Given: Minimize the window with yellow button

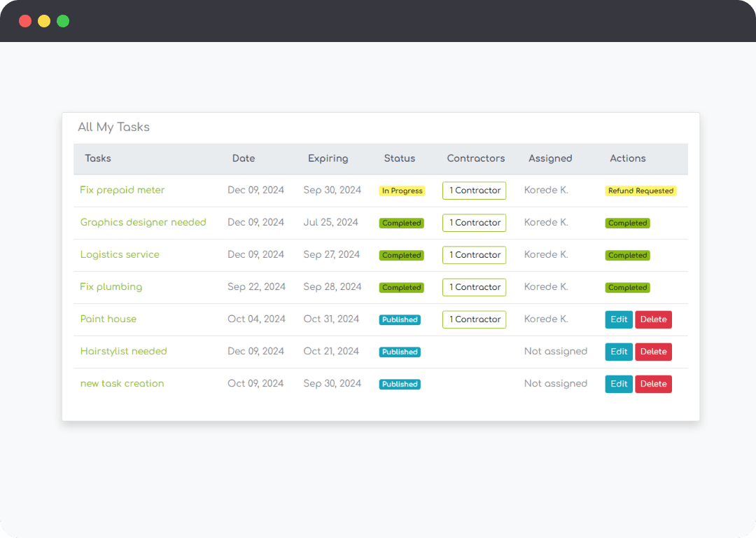Looking at the screenshot, I should point(44,21).
